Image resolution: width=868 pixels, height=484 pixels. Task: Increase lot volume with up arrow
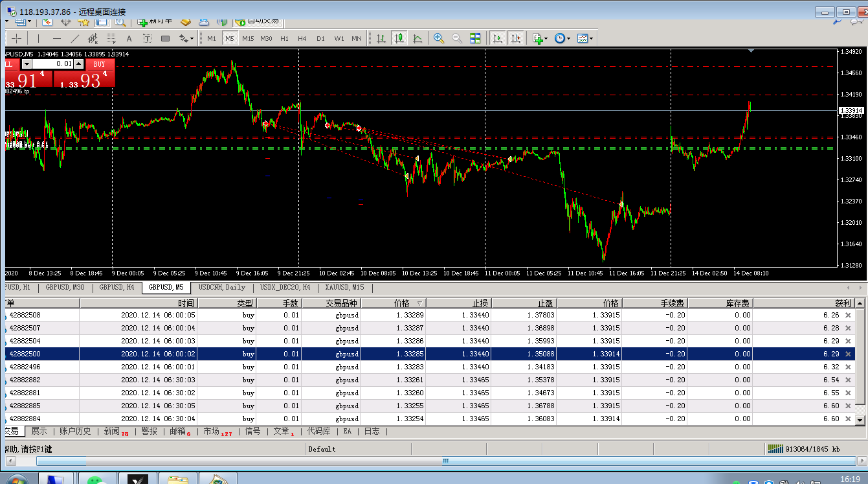click(x=79, y=64)
